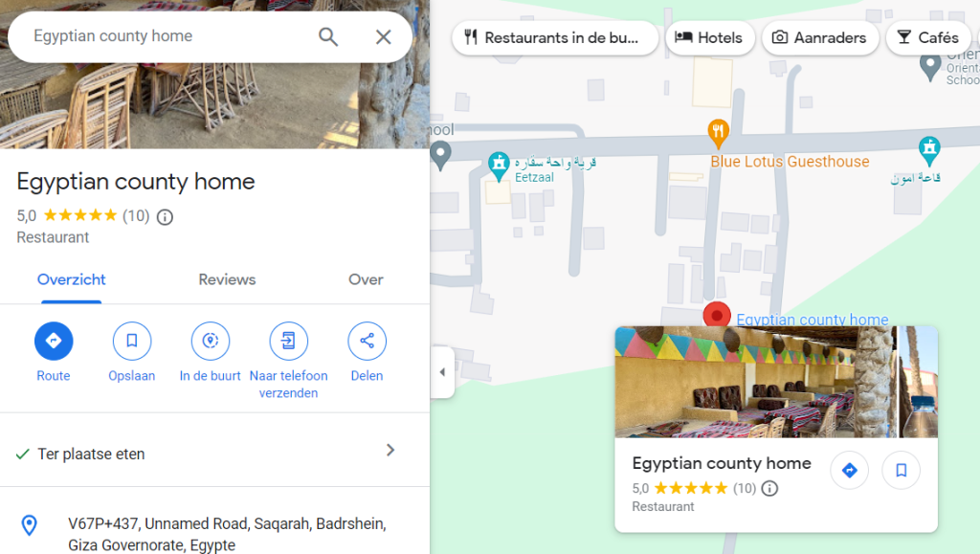Click the In de buurt icon

click(210, 341)
